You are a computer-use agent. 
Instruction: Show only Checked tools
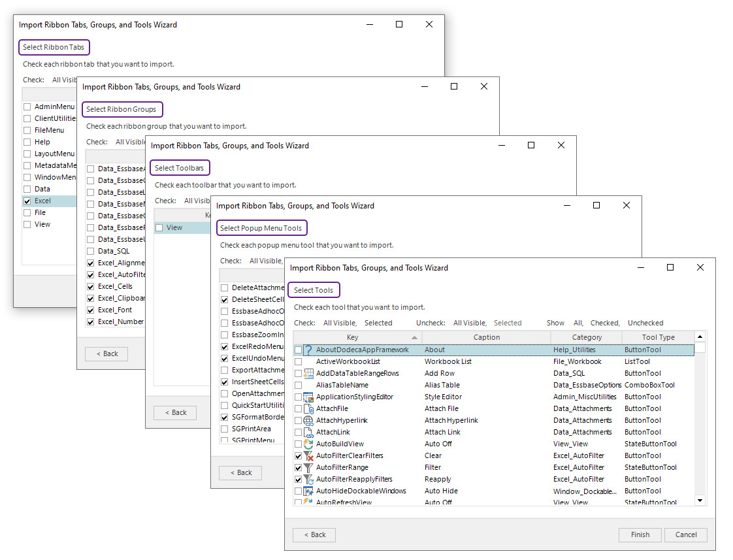[x=605, y=323]
